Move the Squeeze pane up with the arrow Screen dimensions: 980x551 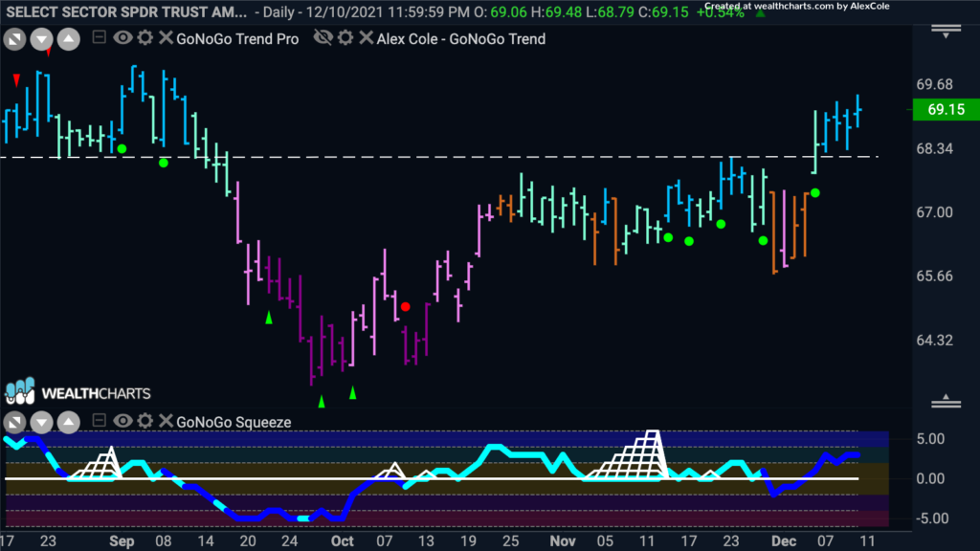[69, 422]
